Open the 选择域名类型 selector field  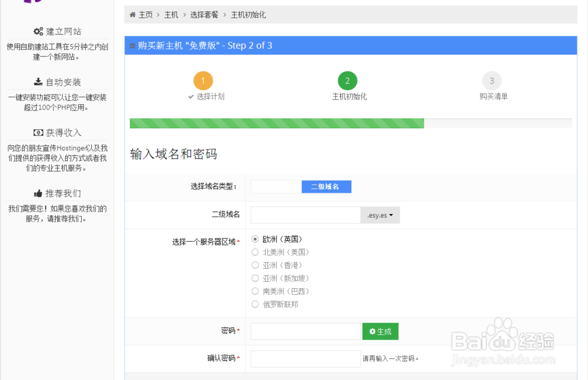[x=276, y=186]
